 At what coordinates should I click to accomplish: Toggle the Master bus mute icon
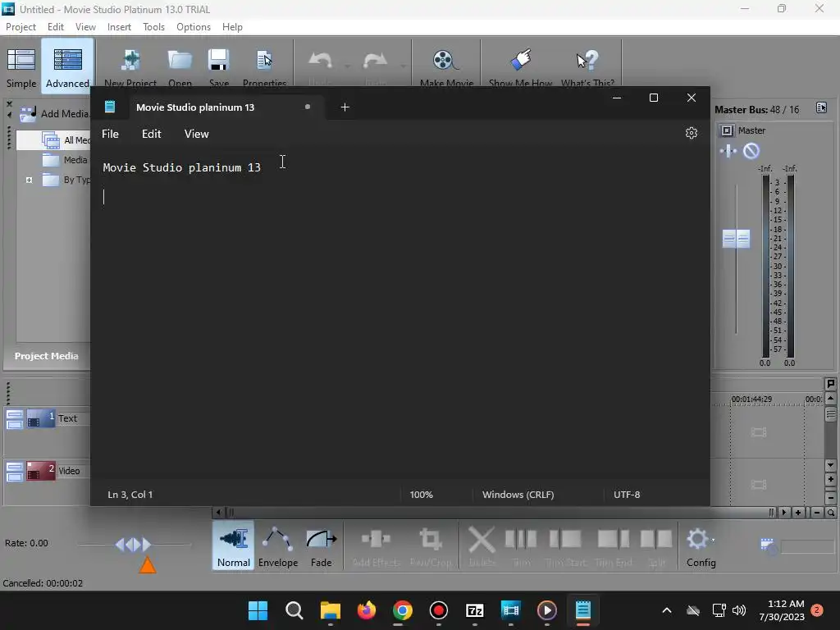click(x=751, y=151)
